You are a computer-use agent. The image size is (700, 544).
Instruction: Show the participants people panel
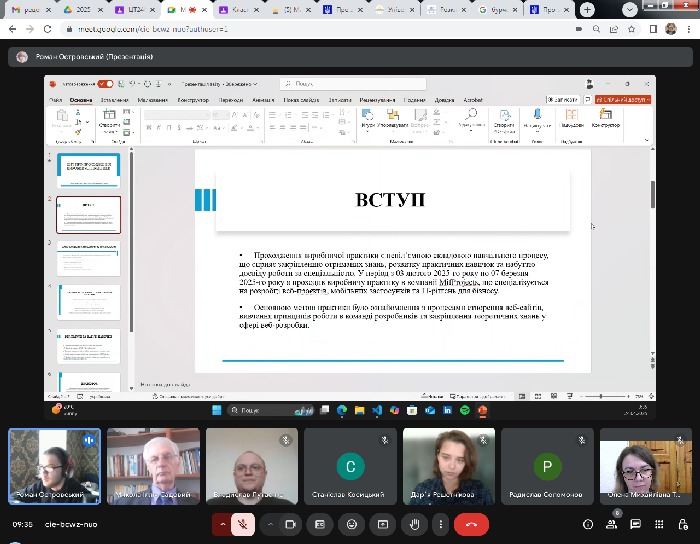611,524
